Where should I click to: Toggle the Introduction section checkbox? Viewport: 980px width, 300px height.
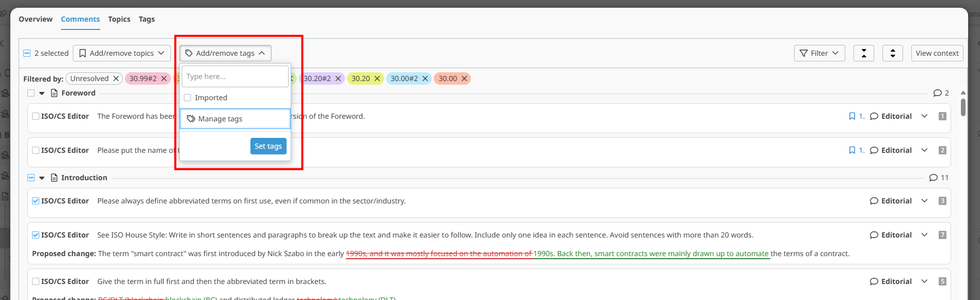31,178
